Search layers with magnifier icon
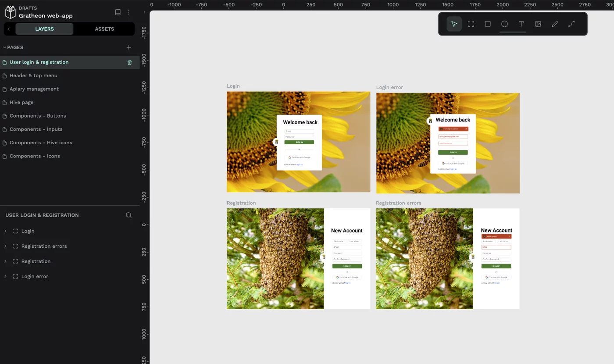614x364 pixels. pos(129,215)
